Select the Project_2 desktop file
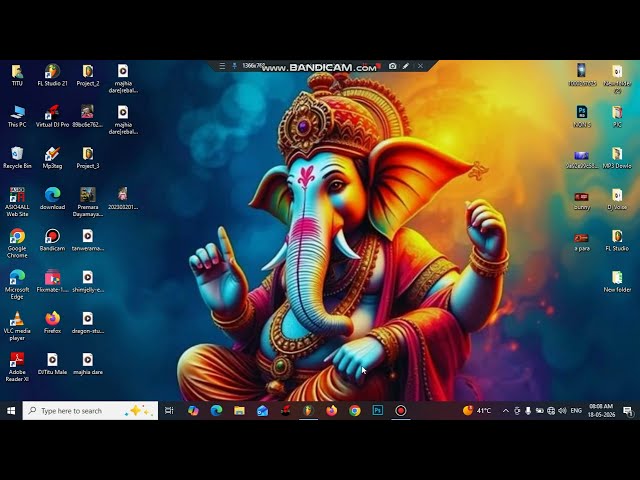The height and width of the screenshot is (480, 640). click(x=88, y=76)
